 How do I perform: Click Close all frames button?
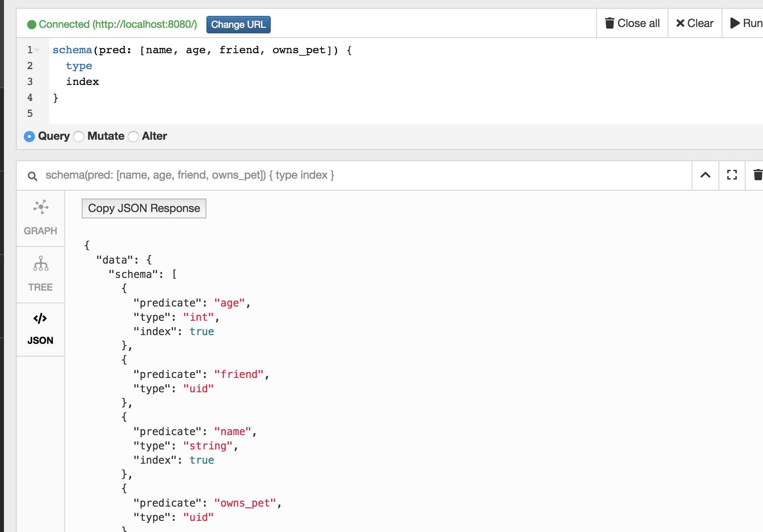[x=632, y=23]
